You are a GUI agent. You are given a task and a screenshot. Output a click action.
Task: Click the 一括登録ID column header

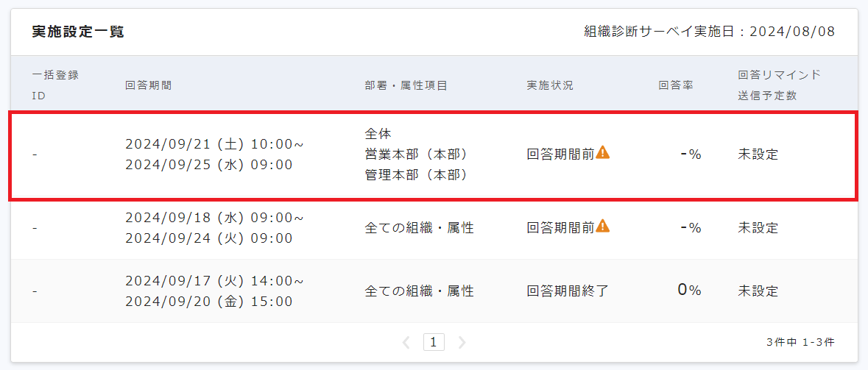(x=55, y=85)
